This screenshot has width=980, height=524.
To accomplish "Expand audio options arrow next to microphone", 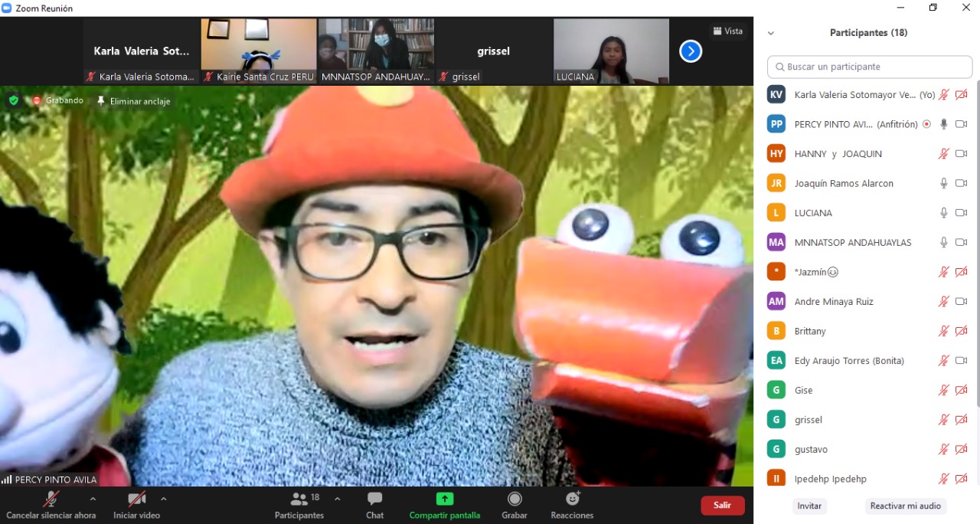I will [x=93, y=499].
